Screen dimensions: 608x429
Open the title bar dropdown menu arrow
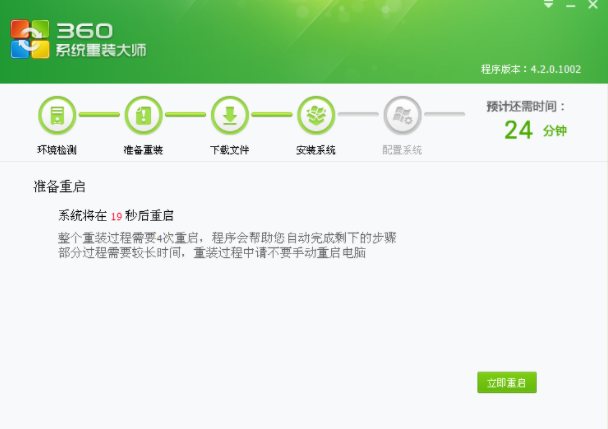coord(548,5)
